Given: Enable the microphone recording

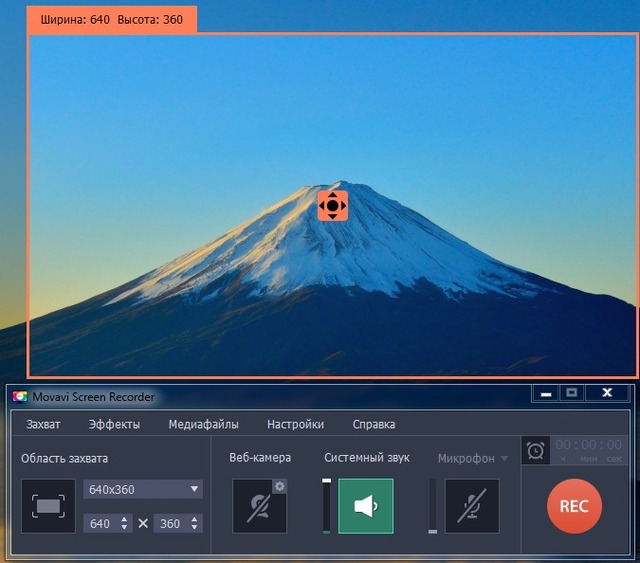Looking at the screenshot, I should tap(472, 506).
